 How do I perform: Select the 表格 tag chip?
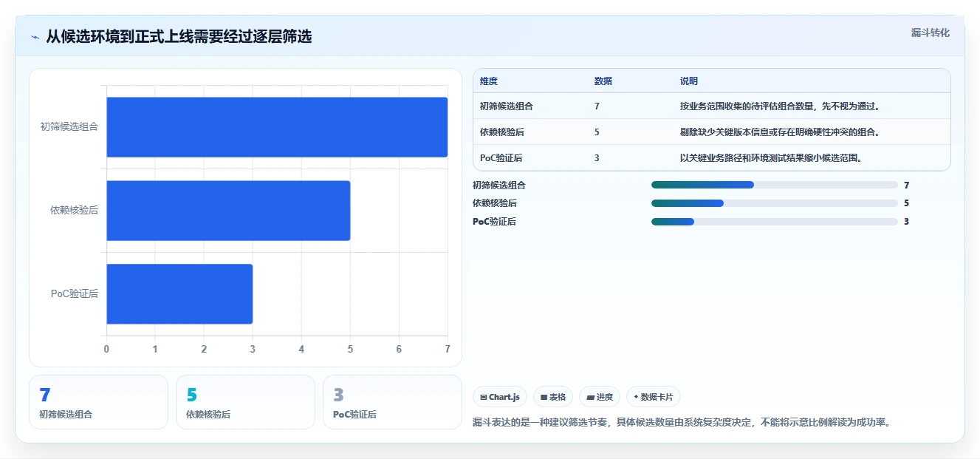pos(553,397)
